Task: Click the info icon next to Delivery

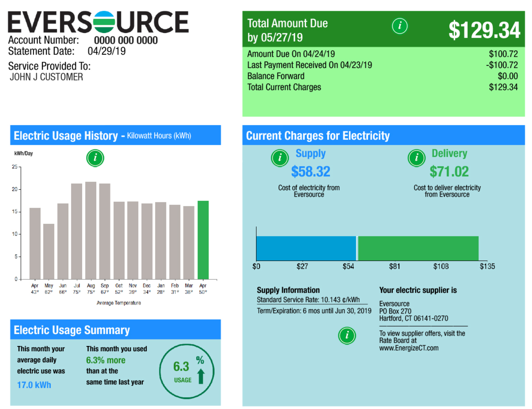Action: point(416,158)
